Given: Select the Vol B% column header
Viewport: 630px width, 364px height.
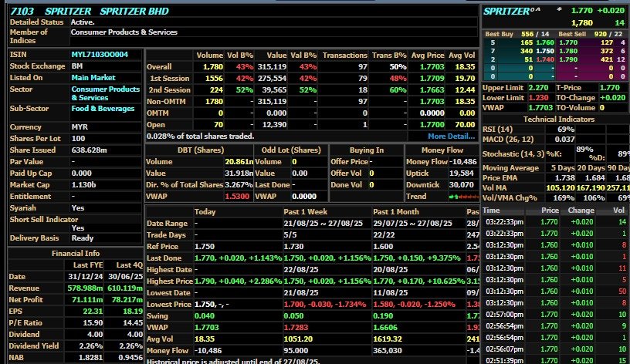Looking at the screenshot, I should 240,56.
